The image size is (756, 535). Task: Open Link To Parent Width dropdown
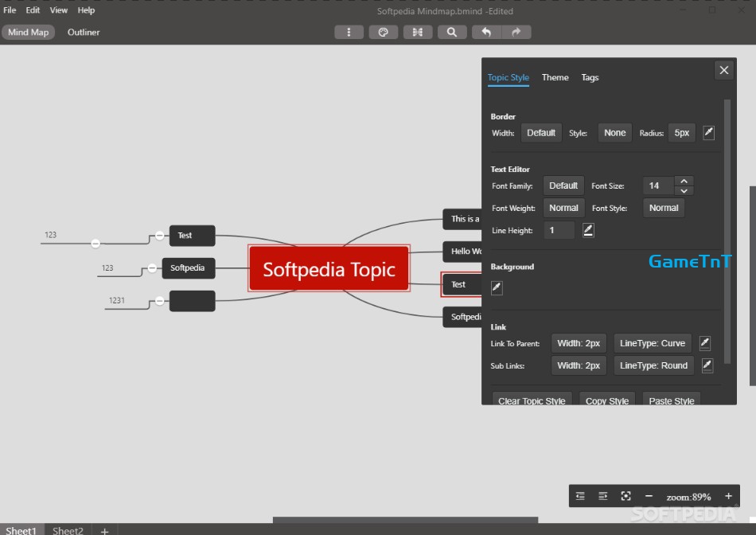click(579, 343)
